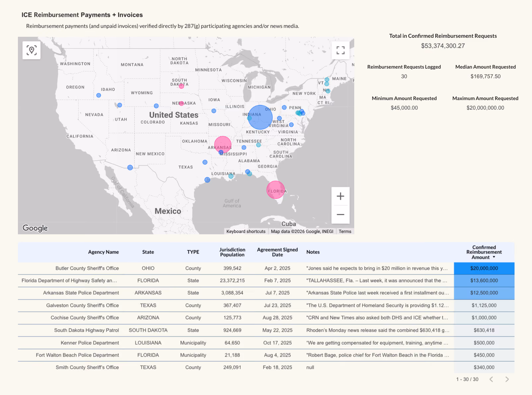
Task: Click Kenner Police Department cell
Action: coord(90,343)
